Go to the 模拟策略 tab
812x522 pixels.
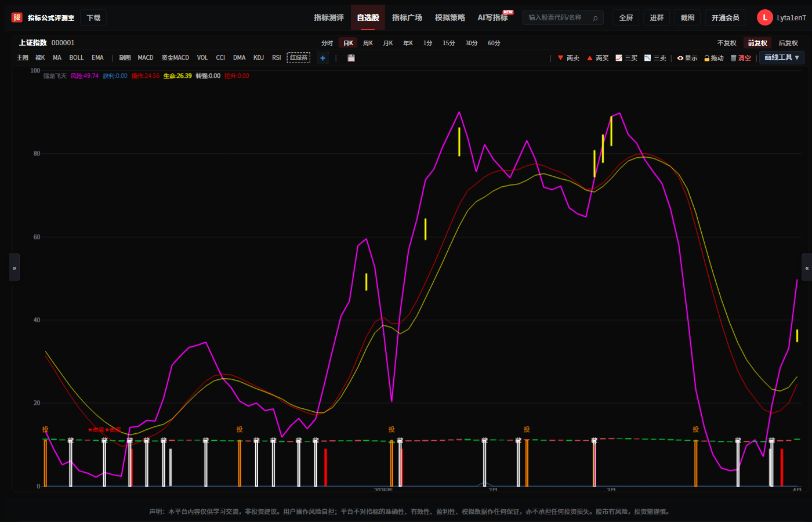(450, 18)
